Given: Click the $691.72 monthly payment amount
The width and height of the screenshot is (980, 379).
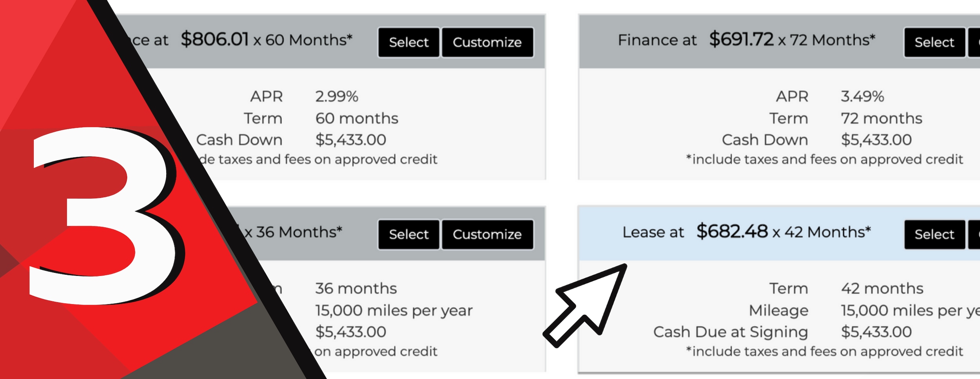Looking at the screenshot, I should tap(741, 39).
